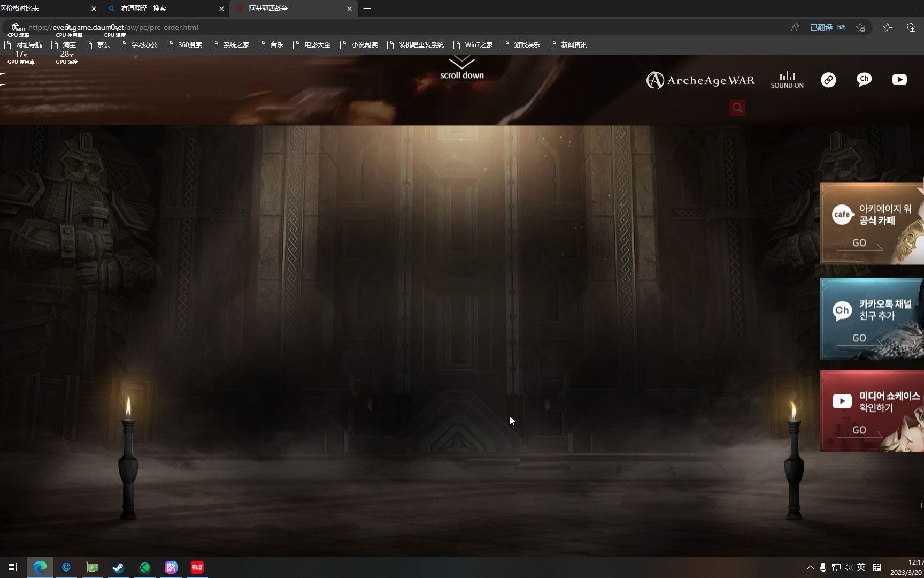Open the green globe app on taskbar

(145, 567)
